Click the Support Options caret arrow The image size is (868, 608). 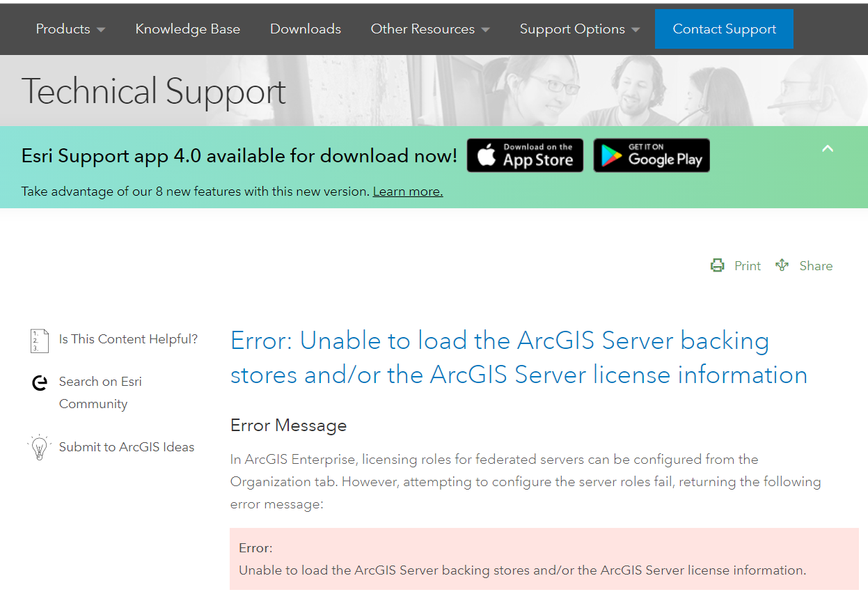click(x=636, y=30)
